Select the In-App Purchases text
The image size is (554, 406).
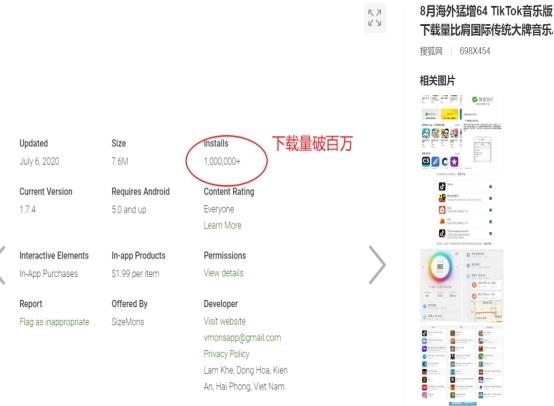pyautogui.click(x=49, y=273)
